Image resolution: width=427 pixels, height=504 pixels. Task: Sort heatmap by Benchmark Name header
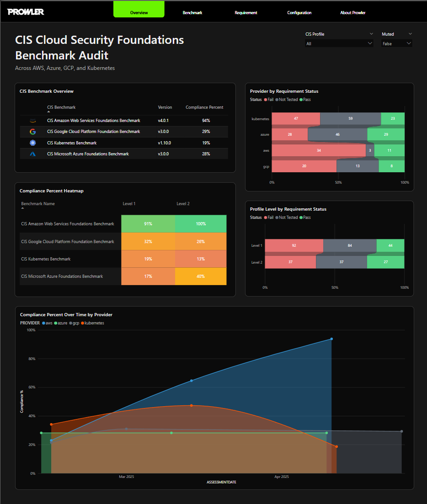37,204
